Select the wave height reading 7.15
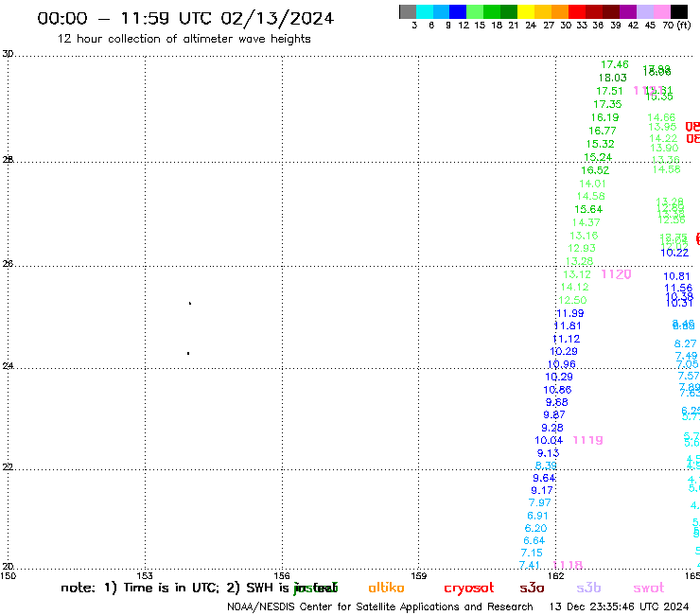Viewport: 700px width, 615px height. click(532, 553)
